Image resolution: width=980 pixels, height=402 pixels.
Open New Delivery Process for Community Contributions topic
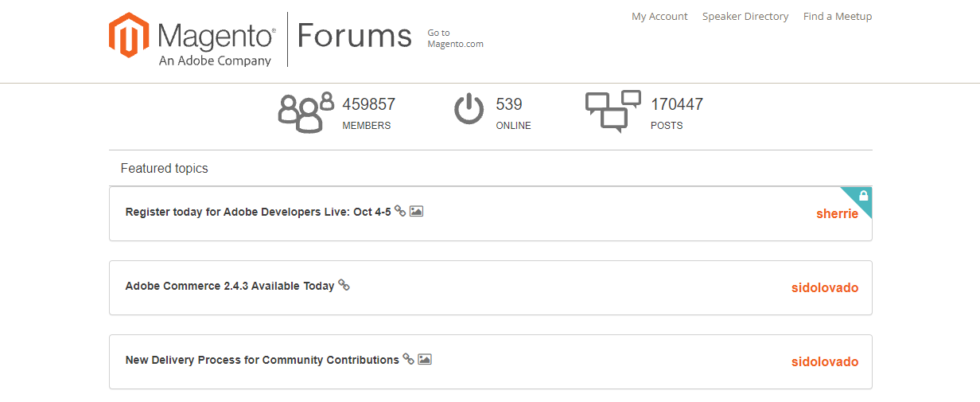coord(262,360)
